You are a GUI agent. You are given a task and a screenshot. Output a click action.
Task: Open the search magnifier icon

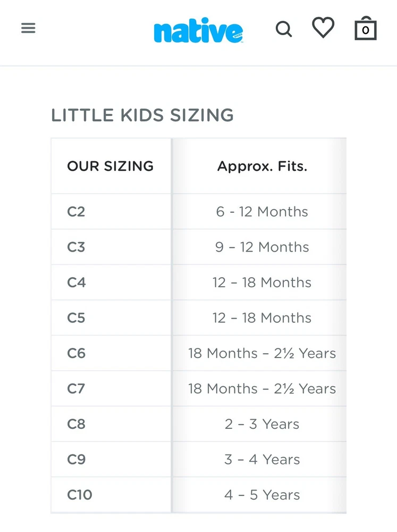pyautogui.click(x=284, y=29)
